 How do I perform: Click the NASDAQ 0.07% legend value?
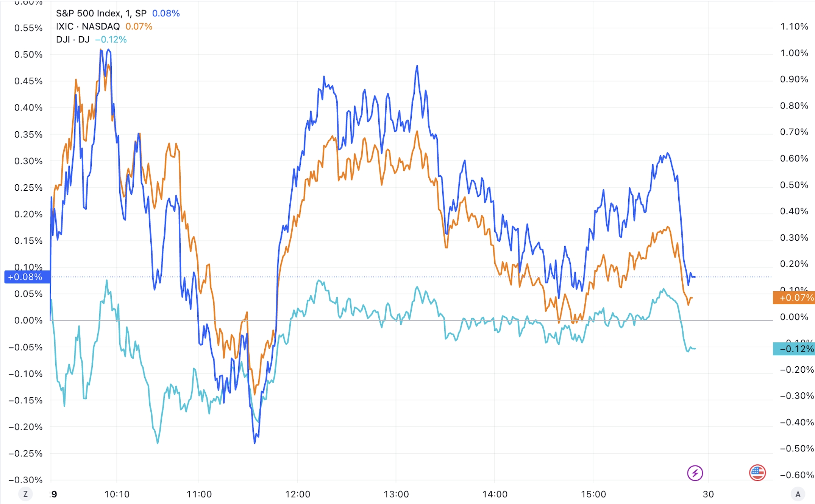[x=139, y=26]
